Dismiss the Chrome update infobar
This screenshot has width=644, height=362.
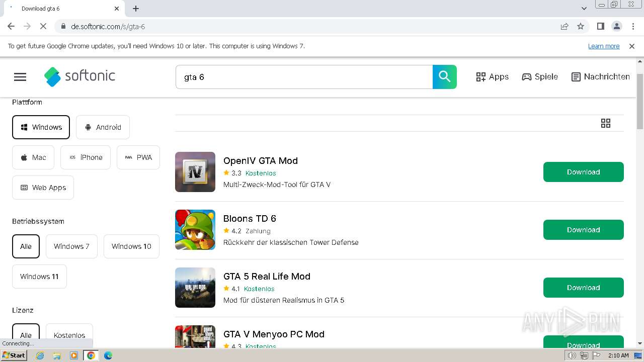632,46
